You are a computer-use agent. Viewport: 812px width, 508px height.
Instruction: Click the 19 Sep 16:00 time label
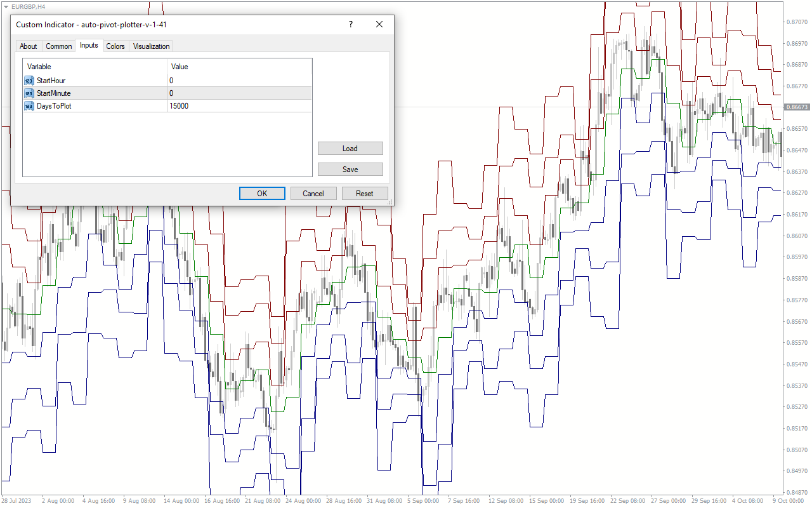point(587,501)
